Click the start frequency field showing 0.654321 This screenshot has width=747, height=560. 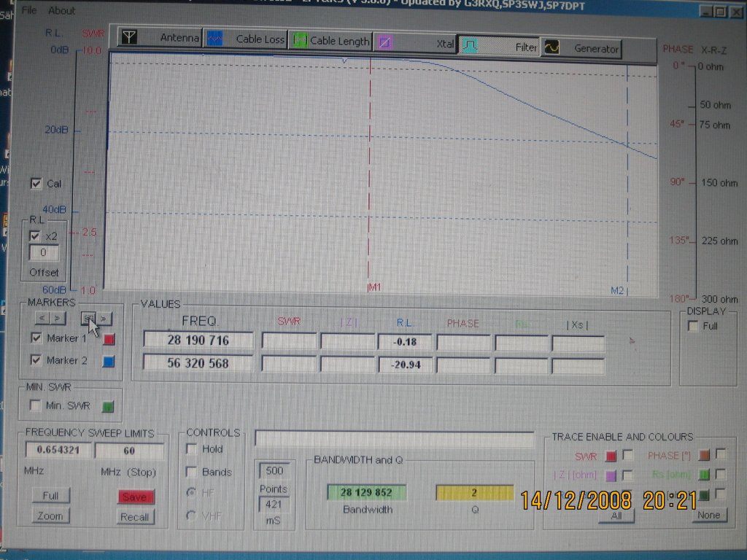point(58,451)
